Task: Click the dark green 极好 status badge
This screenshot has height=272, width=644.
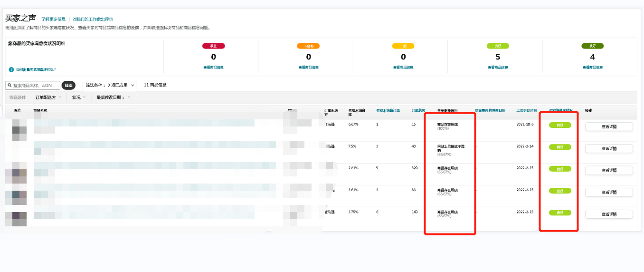Action: click(x=592, y=46)
